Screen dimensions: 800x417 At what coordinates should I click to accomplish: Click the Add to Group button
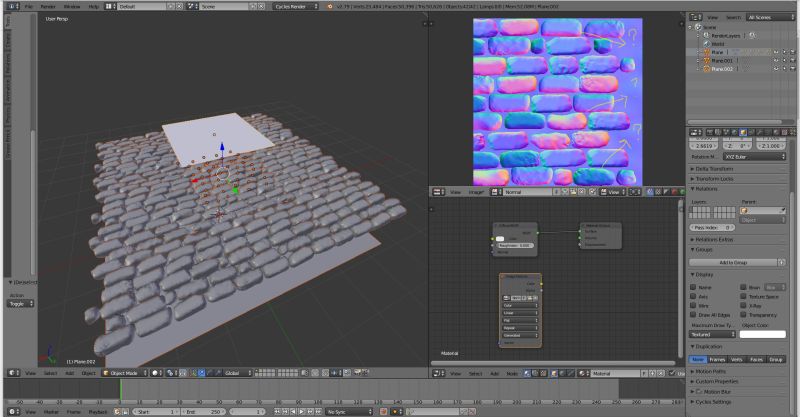pos(733,262)
